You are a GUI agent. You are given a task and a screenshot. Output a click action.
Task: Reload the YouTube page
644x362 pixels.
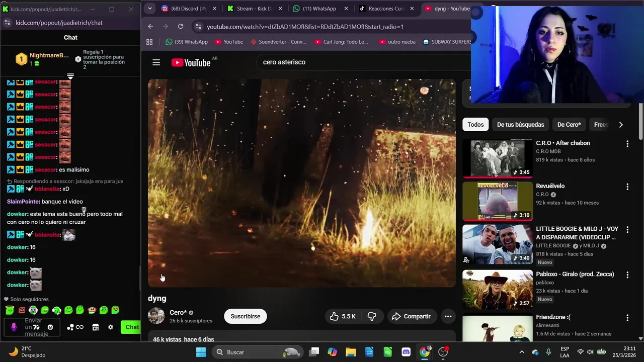(x=181, y=27)
